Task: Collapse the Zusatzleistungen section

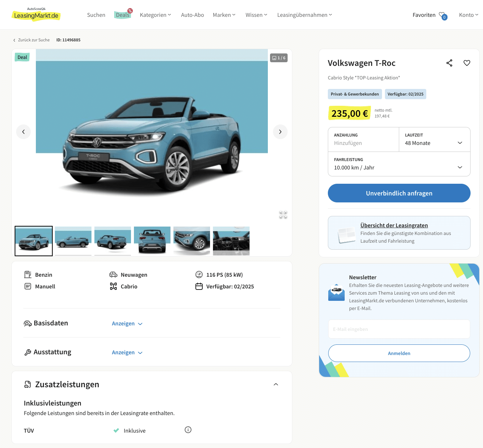Action: point(276,384)
